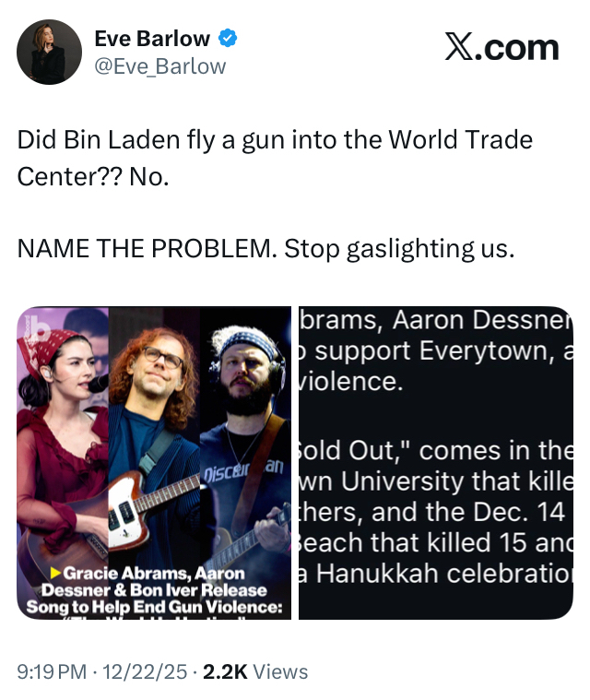Open the right article text screenshot
This screenshot has width=590, height=700.
(435, 463)
